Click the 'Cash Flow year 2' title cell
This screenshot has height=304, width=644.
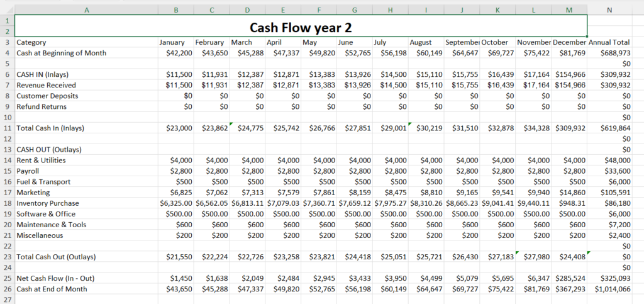[301, 27]
